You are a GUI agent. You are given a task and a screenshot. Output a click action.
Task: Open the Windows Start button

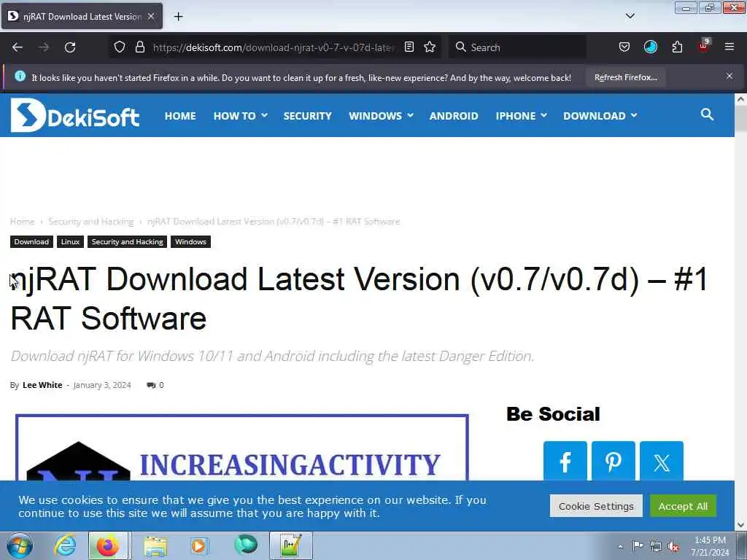(20, 545)
